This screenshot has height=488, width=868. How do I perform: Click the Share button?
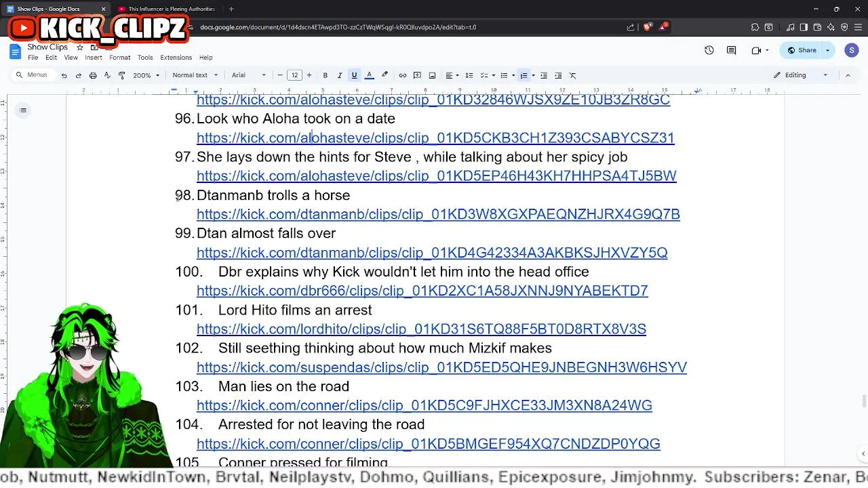coord(802,50)
